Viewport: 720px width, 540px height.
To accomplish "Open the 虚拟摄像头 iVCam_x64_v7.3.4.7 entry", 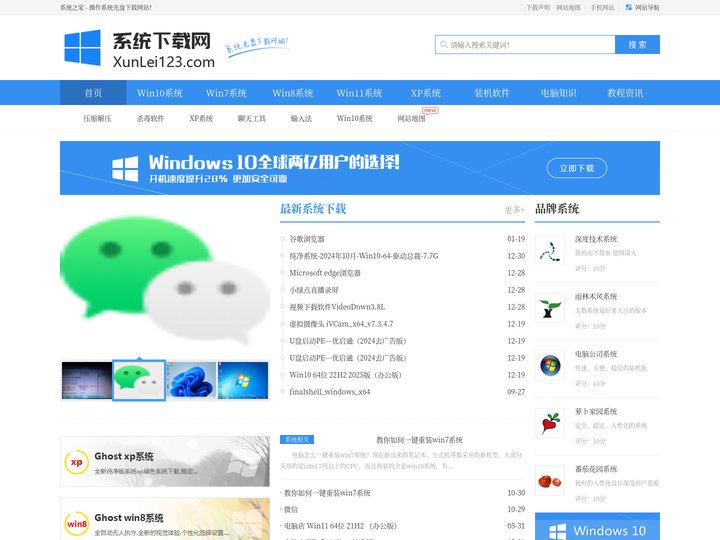I will [341, 324].
